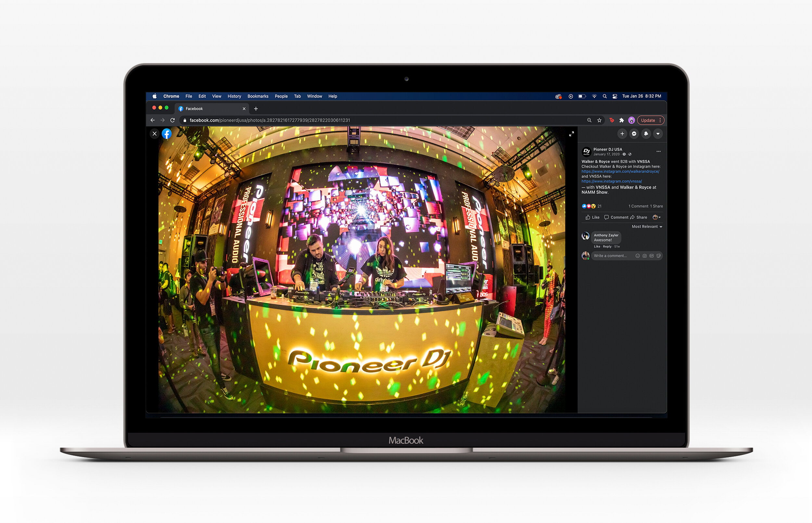Screen dimensions: 812x523
Task: Insert an emoji in the comment box
Action: [x=637, y=256]
